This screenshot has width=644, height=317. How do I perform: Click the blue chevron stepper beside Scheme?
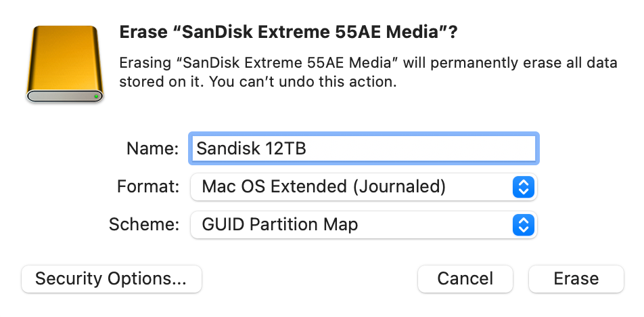[524, 225]
